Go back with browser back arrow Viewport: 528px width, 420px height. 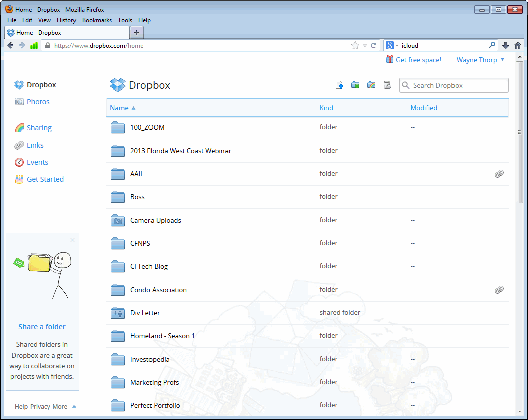[x=10, y=45]
